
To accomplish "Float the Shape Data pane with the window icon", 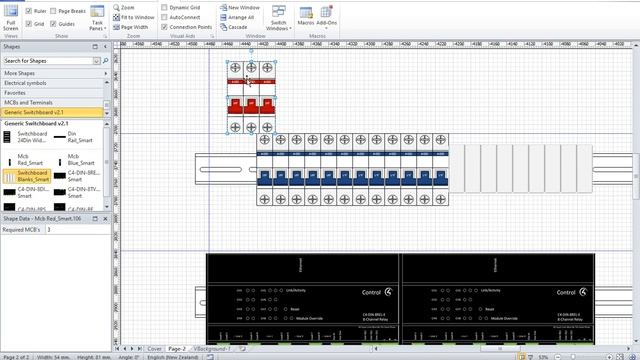I will (95, 219).
